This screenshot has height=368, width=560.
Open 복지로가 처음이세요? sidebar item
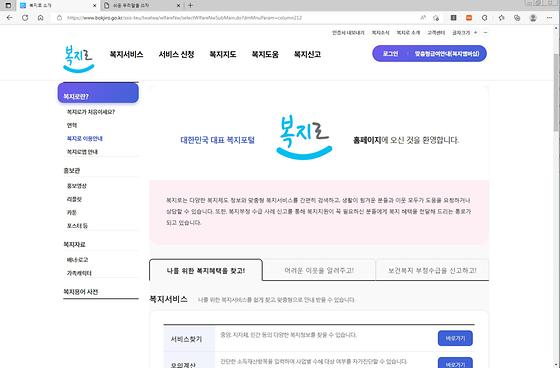(x=91, y=112)
